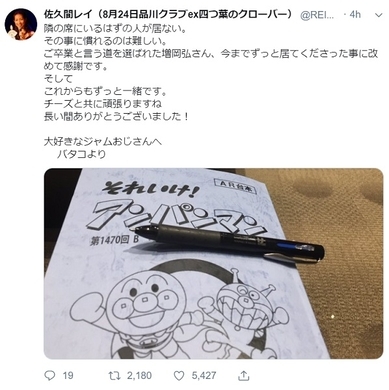389x390 pixels.
Task: Click the black ballpoint pen in the photo
Action: (229, 242)
